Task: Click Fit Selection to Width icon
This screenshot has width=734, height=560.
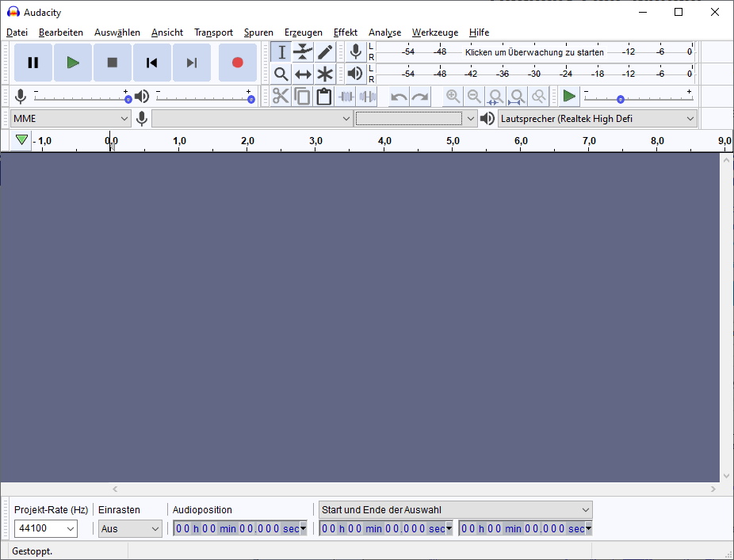Action: click(495, 97)
